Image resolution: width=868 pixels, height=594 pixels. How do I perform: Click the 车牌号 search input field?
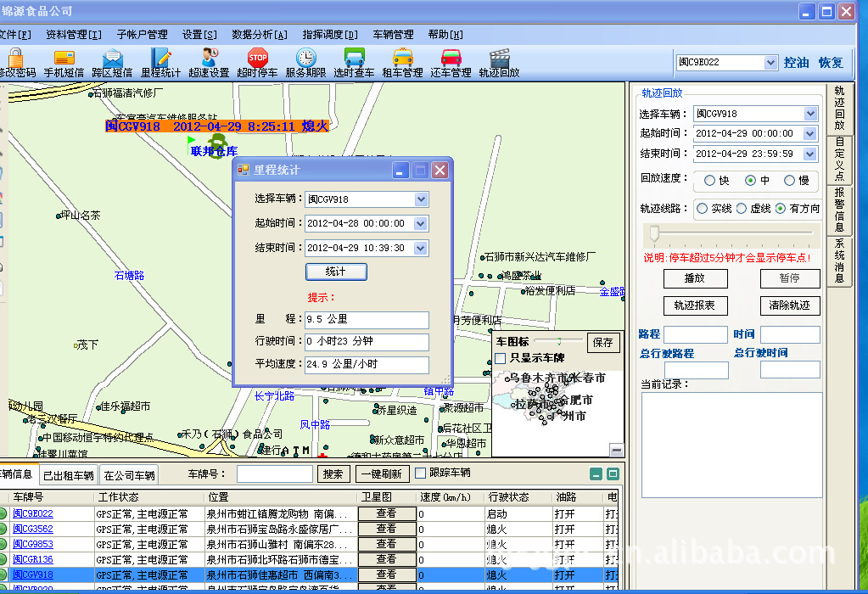pyautogui.click(x=274, y=474)
